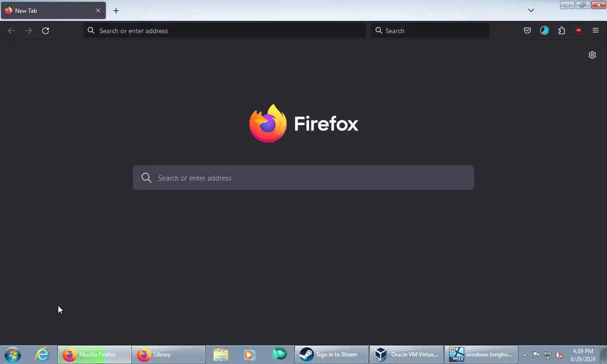Click the muted volume tray icon
This screenshot has width=607, height=364.
[559, 355]
